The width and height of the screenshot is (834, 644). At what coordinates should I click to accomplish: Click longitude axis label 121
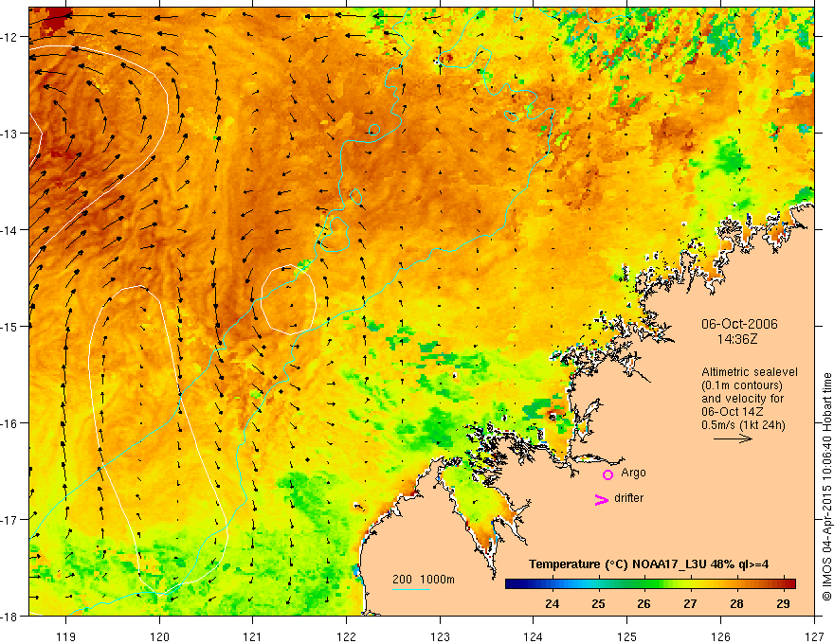coord(253,636)
